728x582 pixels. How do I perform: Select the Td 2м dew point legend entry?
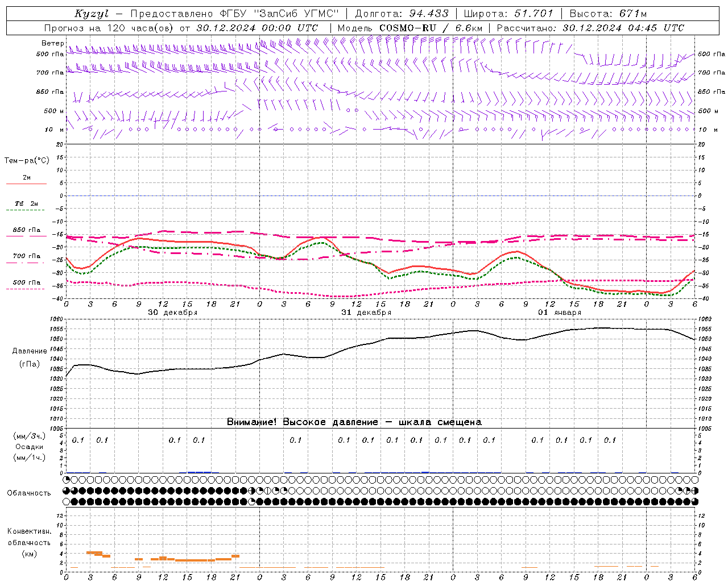point(26,203)
